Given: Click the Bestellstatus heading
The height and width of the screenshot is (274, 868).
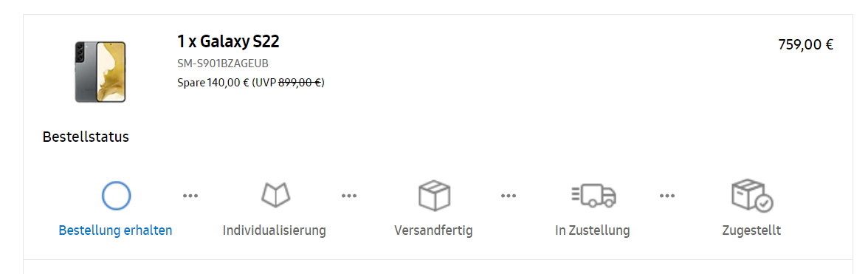Looking at the screenshot, I should (x=86, y=137).
